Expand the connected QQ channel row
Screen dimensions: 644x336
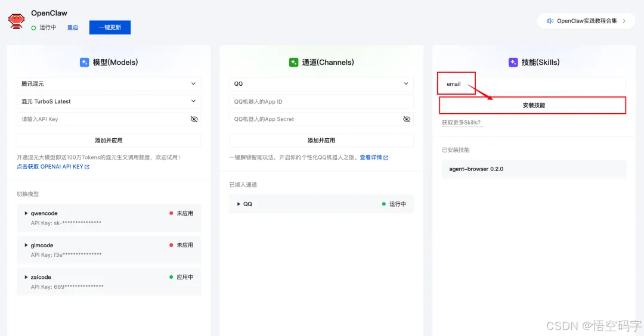click(239, 204)
